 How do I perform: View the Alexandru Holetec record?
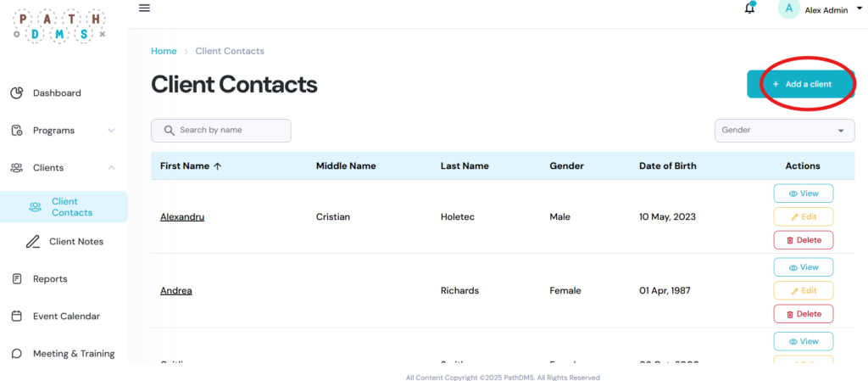803,193
